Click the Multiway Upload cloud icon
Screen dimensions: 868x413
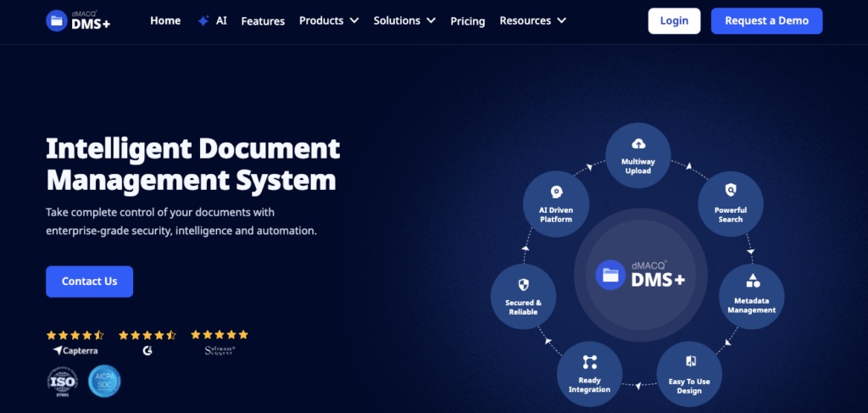click(638, 144)
